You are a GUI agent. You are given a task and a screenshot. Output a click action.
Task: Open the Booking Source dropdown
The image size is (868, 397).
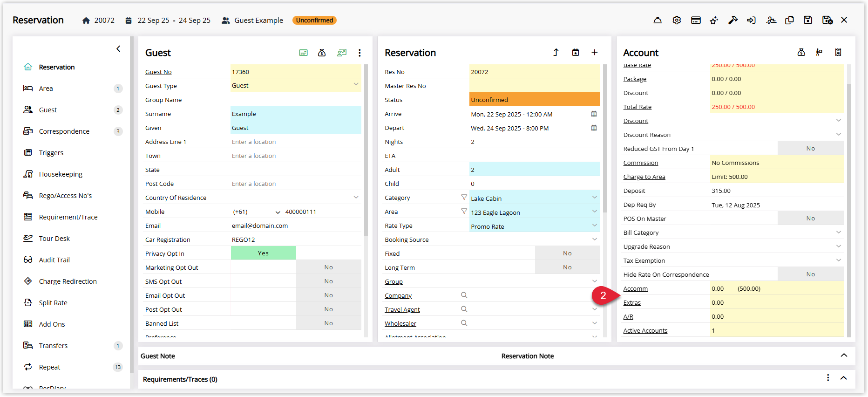[595, 240]
